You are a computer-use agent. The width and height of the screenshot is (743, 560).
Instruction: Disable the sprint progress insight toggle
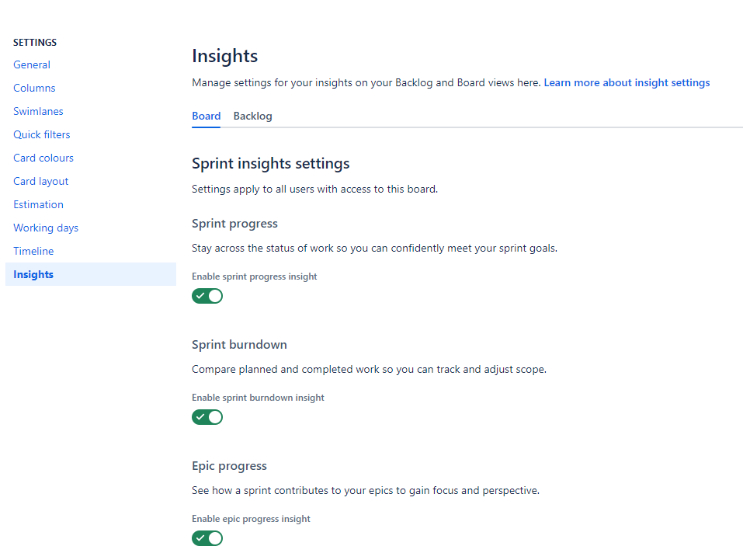(207, 296)
